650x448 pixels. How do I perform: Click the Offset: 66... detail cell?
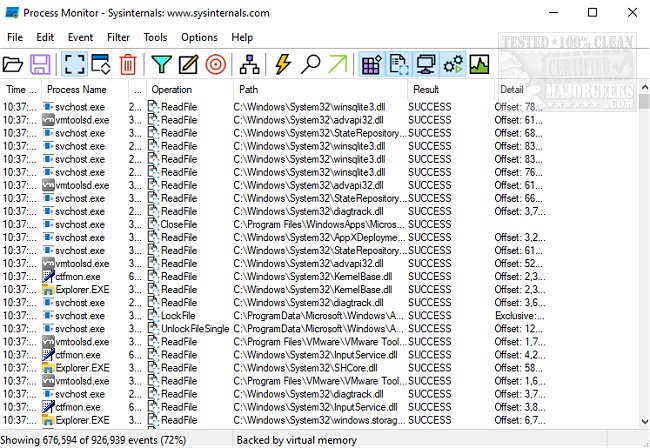[x=519, y=198]
